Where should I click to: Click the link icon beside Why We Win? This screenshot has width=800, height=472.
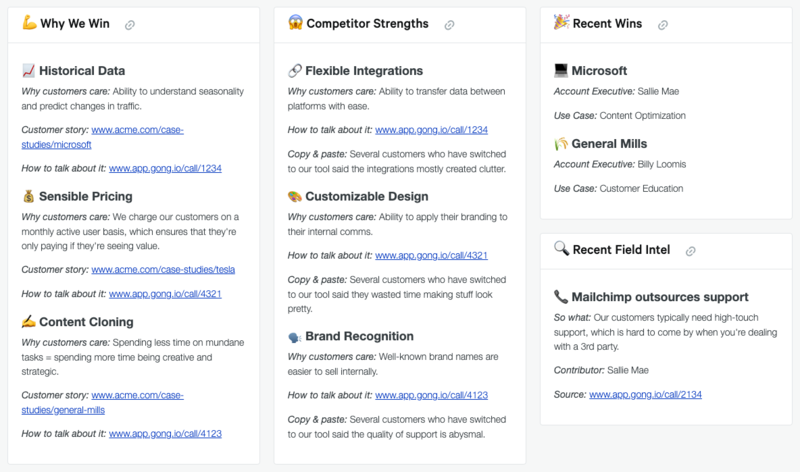[x=130, y=24]
